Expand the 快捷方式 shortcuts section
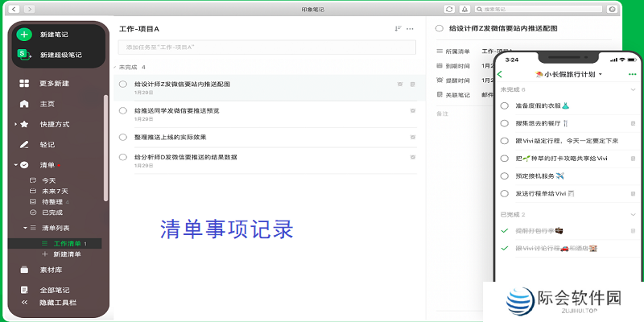This screenshot has width=644, height=322. (15, 124)
